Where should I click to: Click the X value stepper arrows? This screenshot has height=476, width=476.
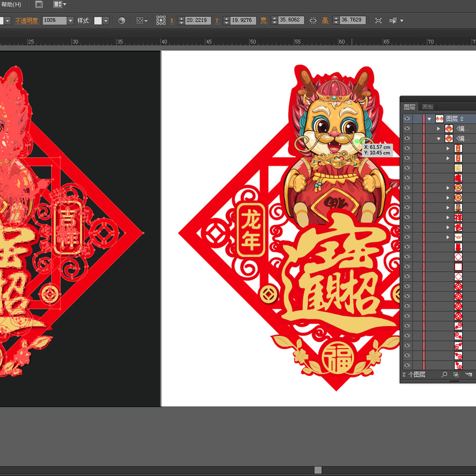coord(181,20)
